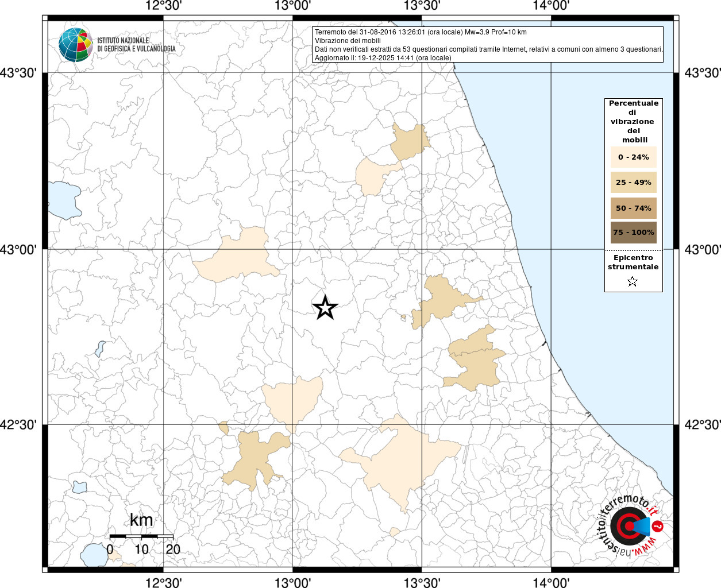The image size is (721, 588).
Task: Click the right 43°30' latitude label
Action: [702, 73]
